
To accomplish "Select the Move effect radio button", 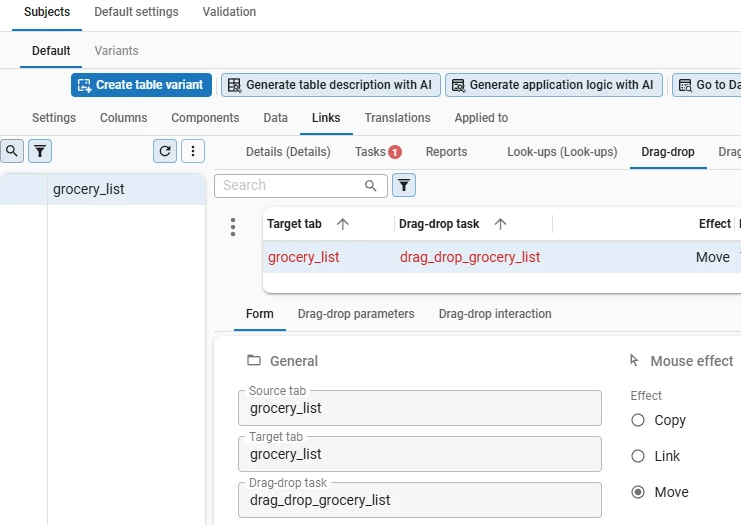I will (x=638, y=492).
